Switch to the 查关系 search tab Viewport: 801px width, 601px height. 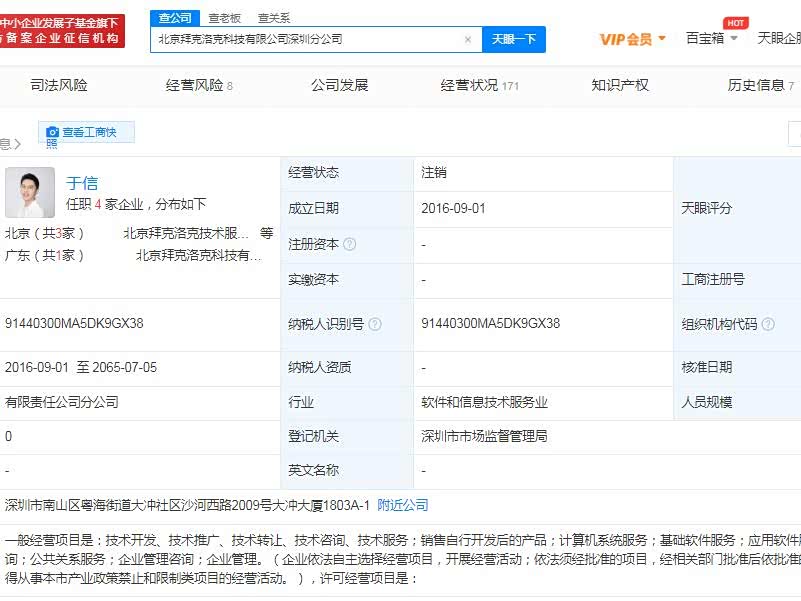[274, 18]
